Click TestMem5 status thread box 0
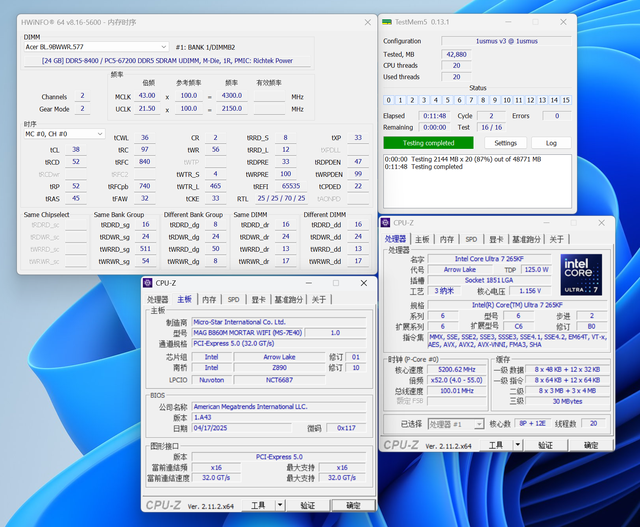The height and width of the screenshot is (527, 640). click(x=389, y=100)
